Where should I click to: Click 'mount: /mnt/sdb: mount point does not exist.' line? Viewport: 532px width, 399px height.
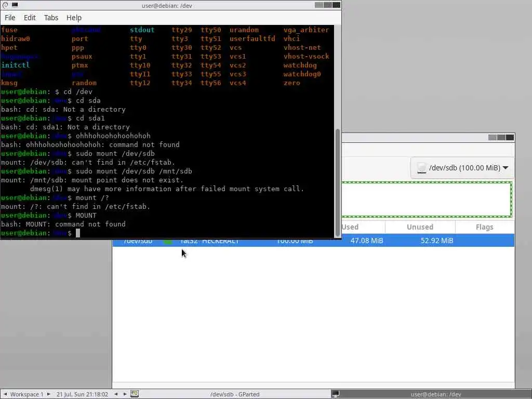pos(92,180)
